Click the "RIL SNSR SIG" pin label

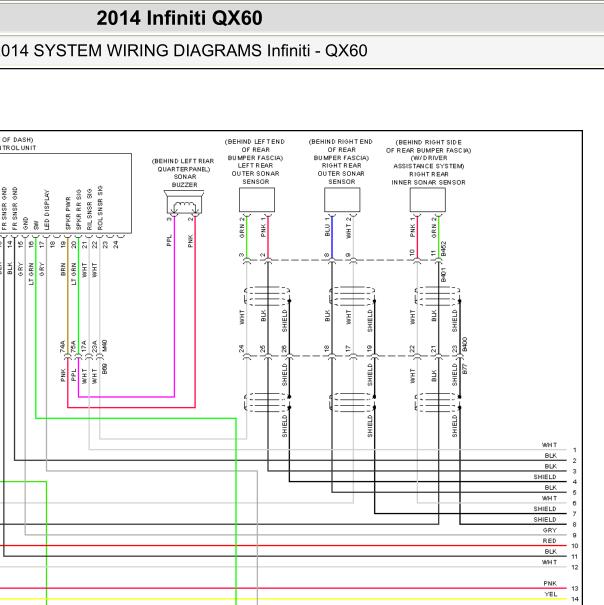90,209
